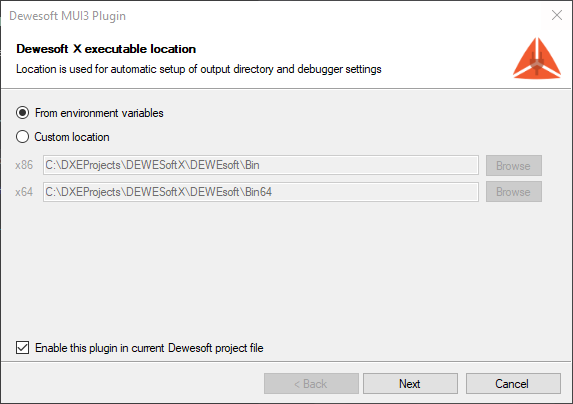Toggle Enable this plugin checkbox
Viewport: 573px width, 404px height.
point(22,348)
